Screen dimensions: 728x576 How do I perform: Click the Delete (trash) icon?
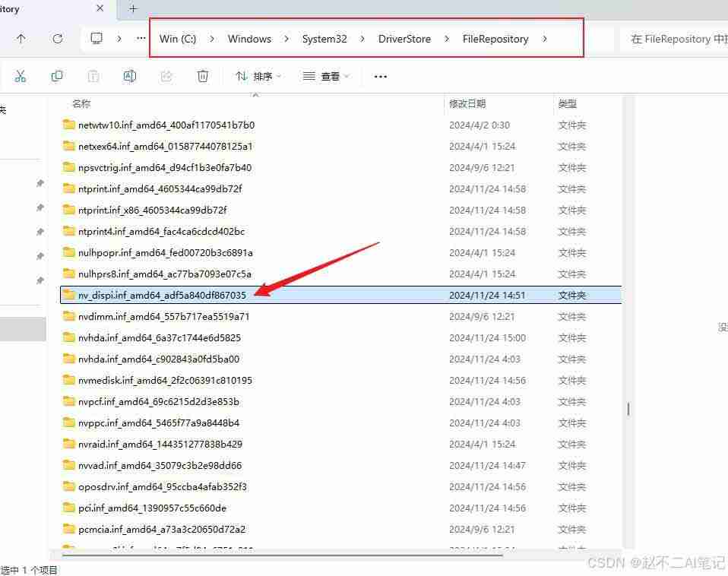(202, 76)
